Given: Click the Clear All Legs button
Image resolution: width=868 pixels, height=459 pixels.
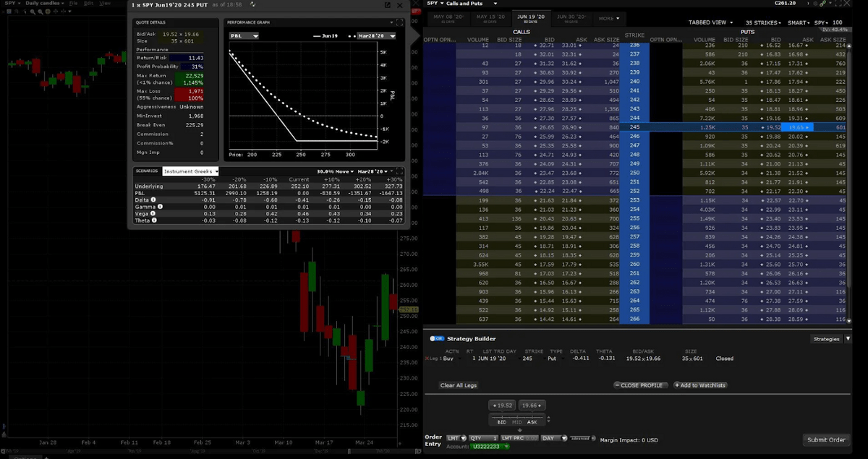Looking at the screenshot, I should 459,385.
